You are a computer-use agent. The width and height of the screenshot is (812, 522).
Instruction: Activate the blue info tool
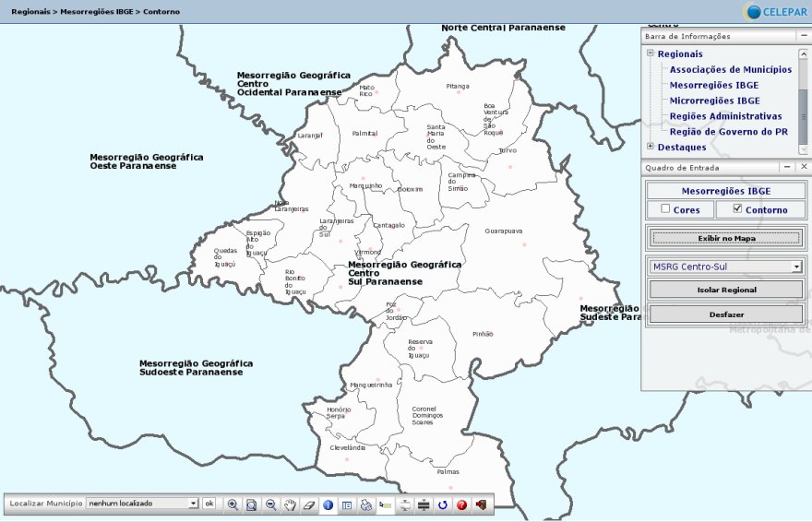click(328, 504)
